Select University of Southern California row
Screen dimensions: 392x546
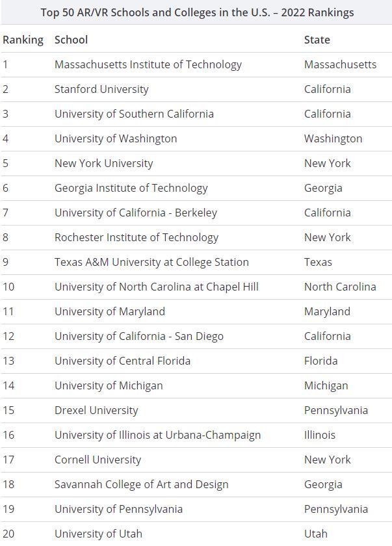pyautogui.click(x=134, y=114)
